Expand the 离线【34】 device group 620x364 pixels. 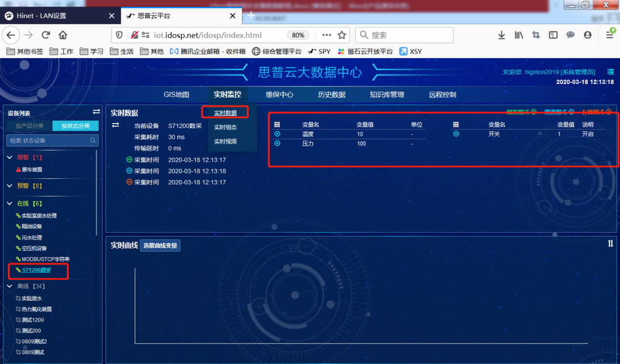pyautogui.click(x=10, y=286)
